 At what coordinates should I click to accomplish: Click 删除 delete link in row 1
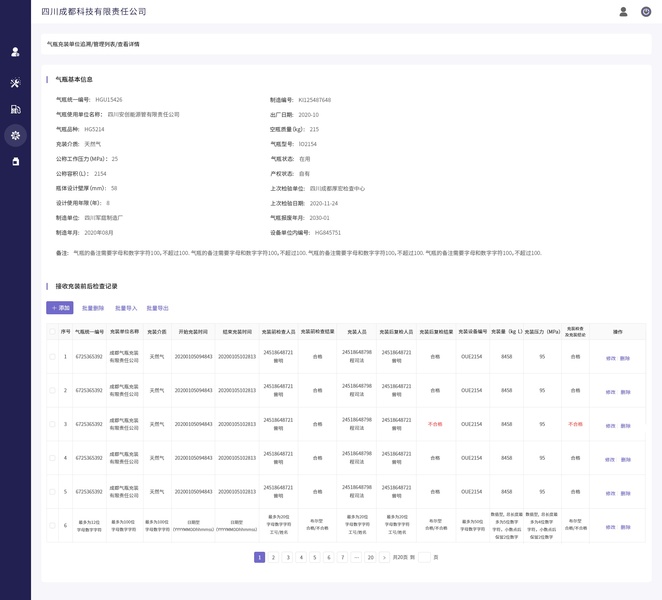coord(625,358)
